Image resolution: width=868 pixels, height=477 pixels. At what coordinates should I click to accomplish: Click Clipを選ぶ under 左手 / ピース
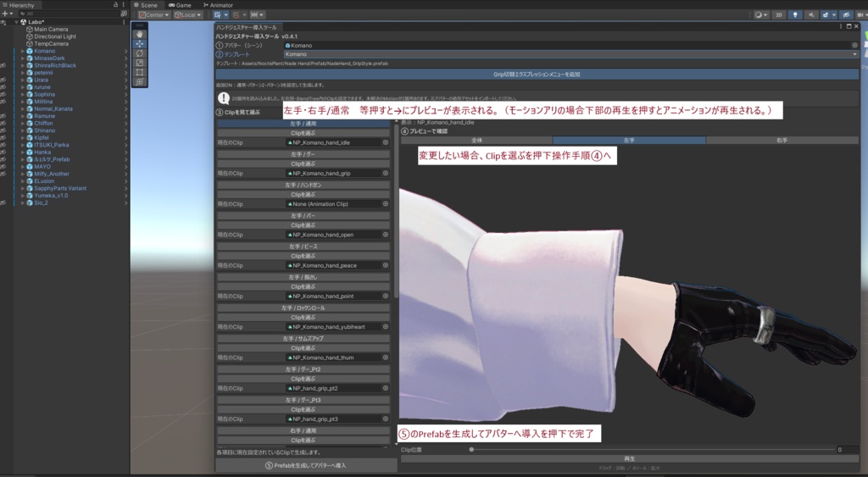[303, 256]
